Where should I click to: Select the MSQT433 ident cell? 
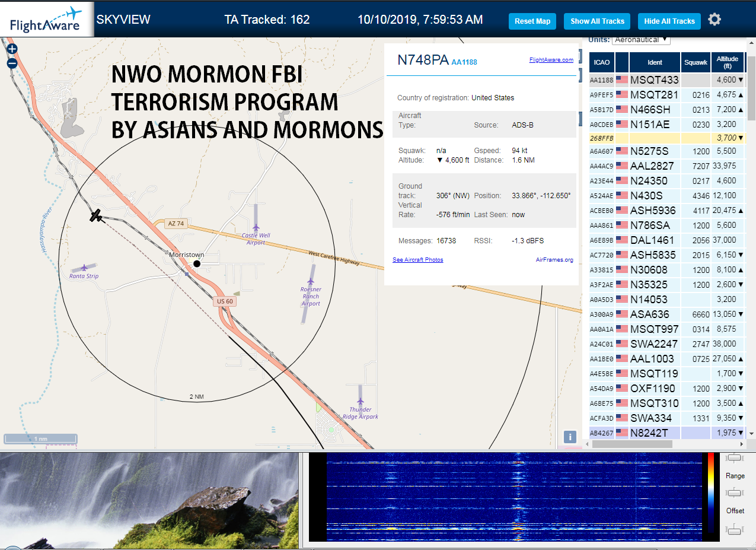tap(655, 80)
